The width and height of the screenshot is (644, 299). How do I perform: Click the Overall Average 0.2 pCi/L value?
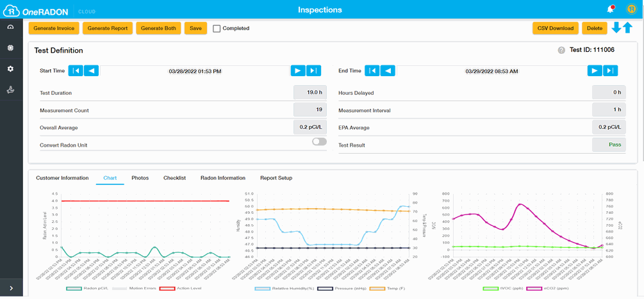[310, 127]
